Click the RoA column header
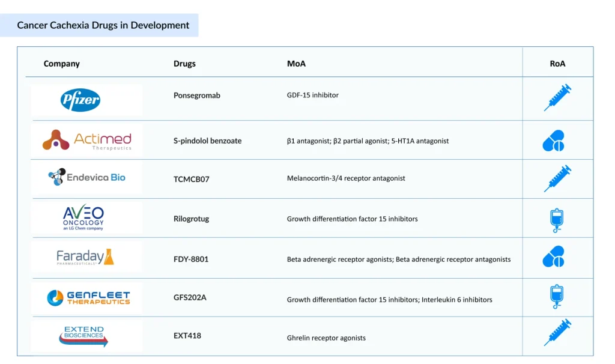The image size is (615, 364). point(557,63)
